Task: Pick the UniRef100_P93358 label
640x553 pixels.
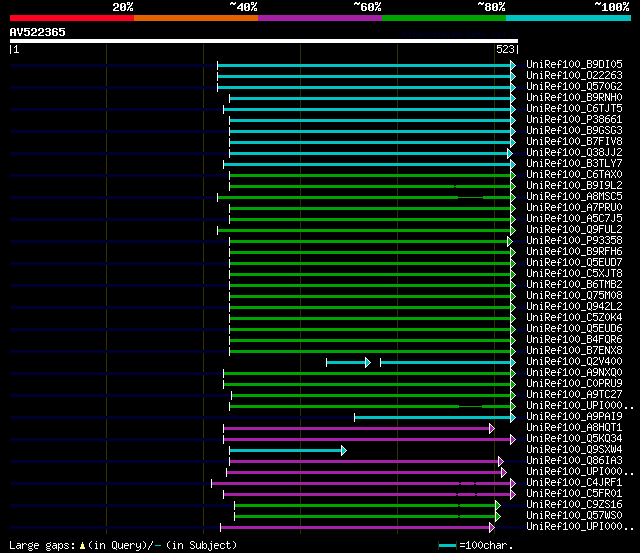Action: coord(574,241)
